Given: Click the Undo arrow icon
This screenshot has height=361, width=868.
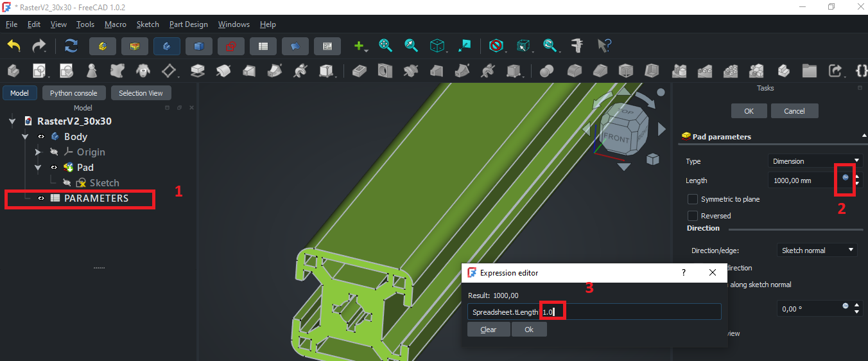Looking at the screenshot, I should [14, 46].
